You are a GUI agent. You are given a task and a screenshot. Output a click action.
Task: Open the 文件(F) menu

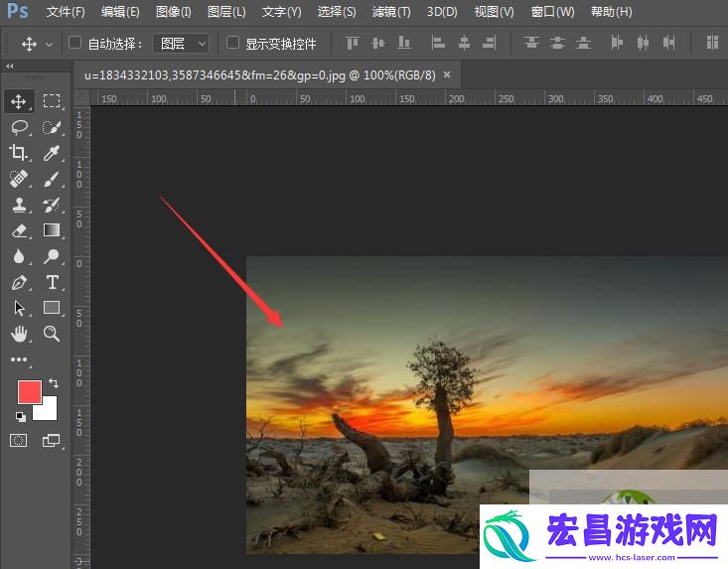click(x=66, y=11)
